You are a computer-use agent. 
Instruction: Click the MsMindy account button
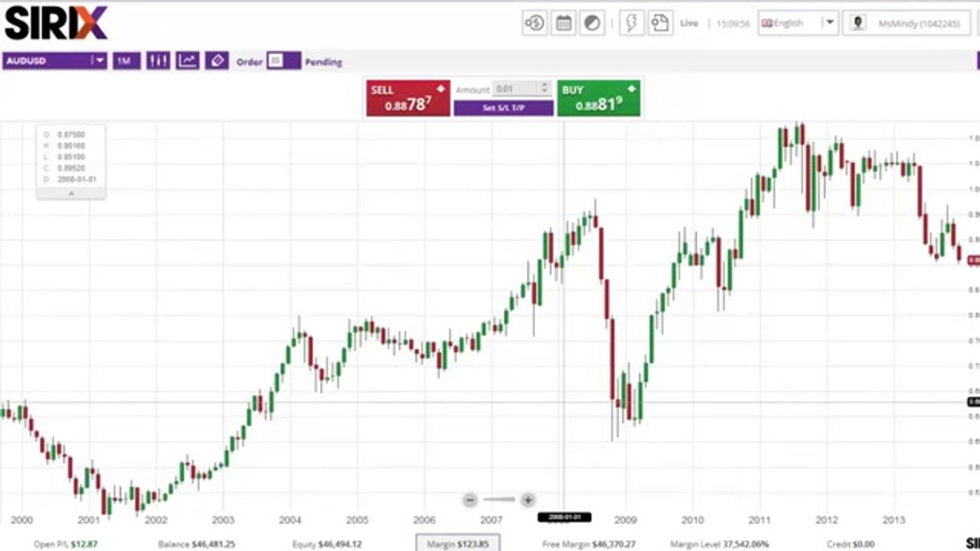coord(906,23)
